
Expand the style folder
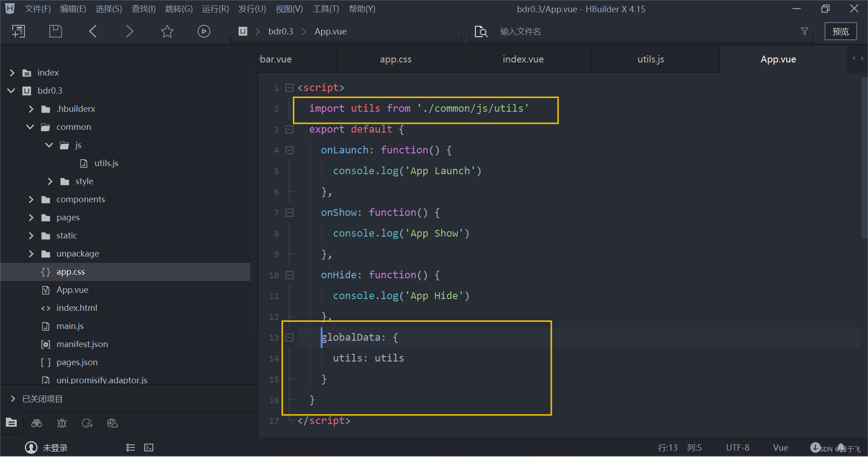tap(50, 181)
